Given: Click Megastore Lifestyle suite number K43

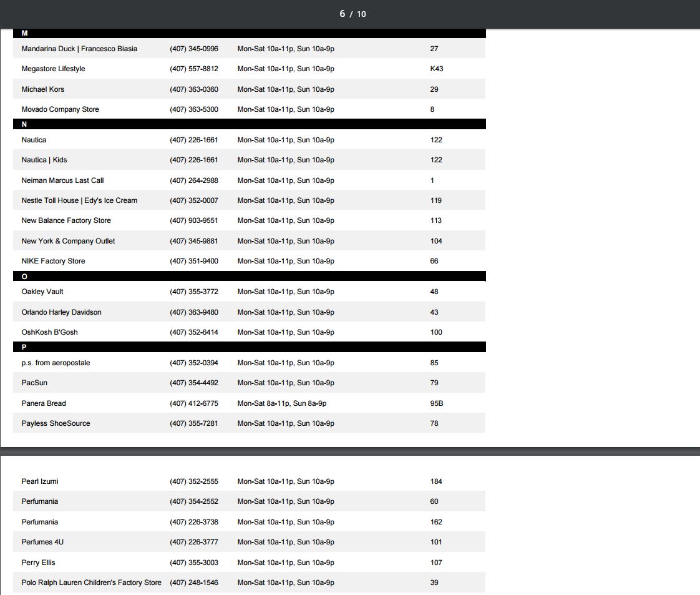Looking at the screenshot, I should pos(437,69).
